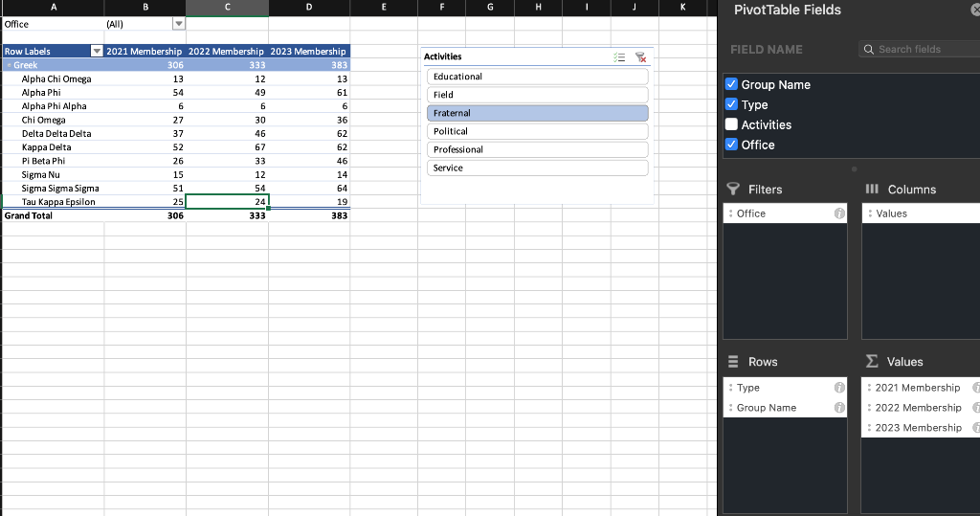Open the Row Labels filter dropdown
This screenshot has height=516, width=980.
pos(97,52)
